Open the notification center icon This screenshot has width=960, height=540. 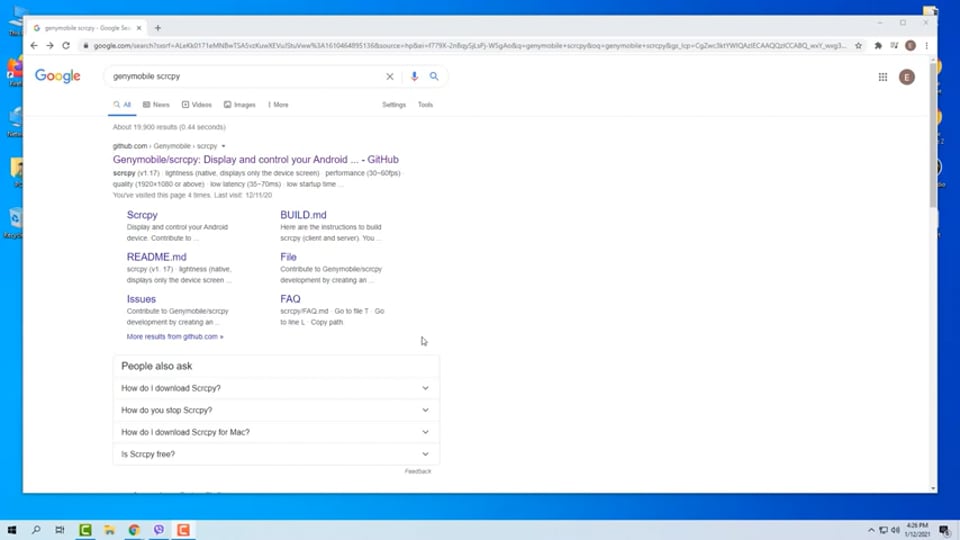945,530
